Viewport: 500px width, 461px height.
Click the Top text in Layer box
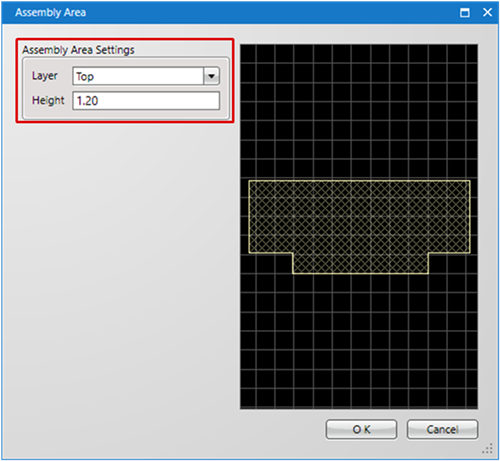point(85,77)
